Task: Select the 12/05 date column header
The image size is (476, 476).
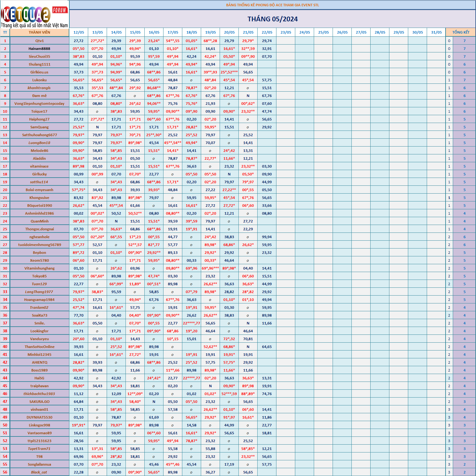Action: [78, 32]
